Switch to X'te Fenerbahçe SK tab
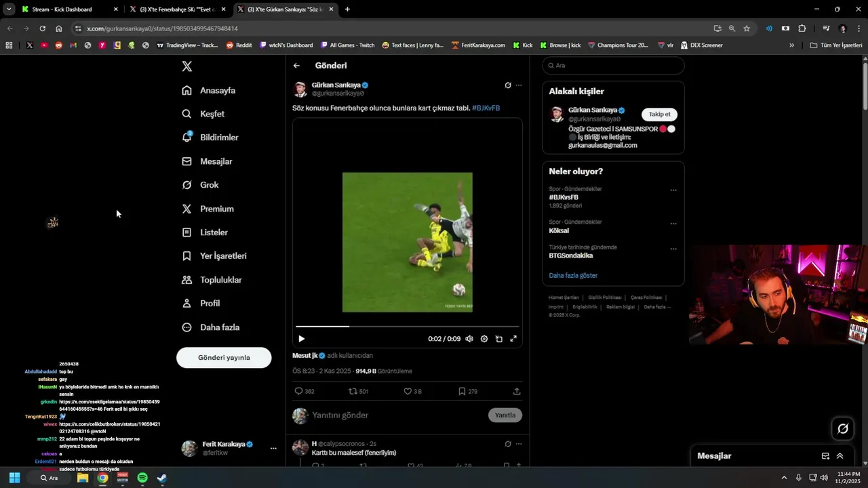The height and width of the screenshot is (488, 868). [178, 9]
